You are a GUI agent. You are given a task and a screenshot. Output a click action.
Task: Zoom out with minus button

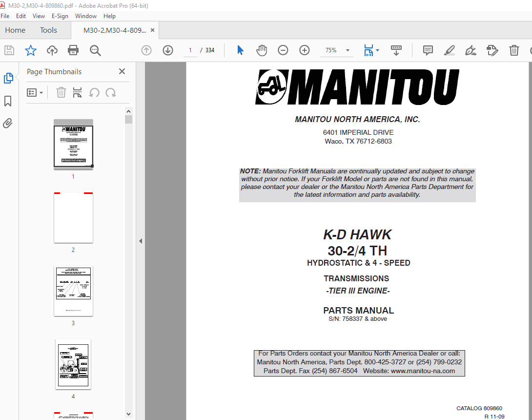click(x=283, y=51)
